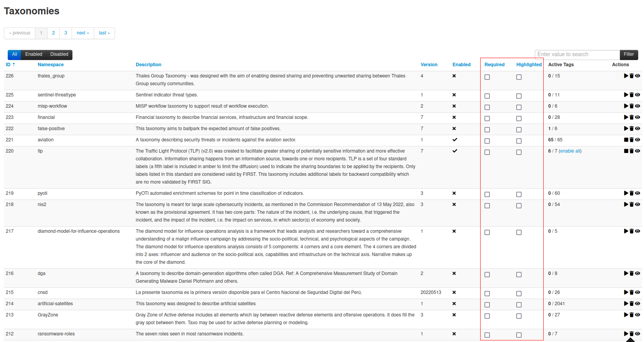
Task: Show only Enabled taxonomies
Action: click(x=34, y=55)
